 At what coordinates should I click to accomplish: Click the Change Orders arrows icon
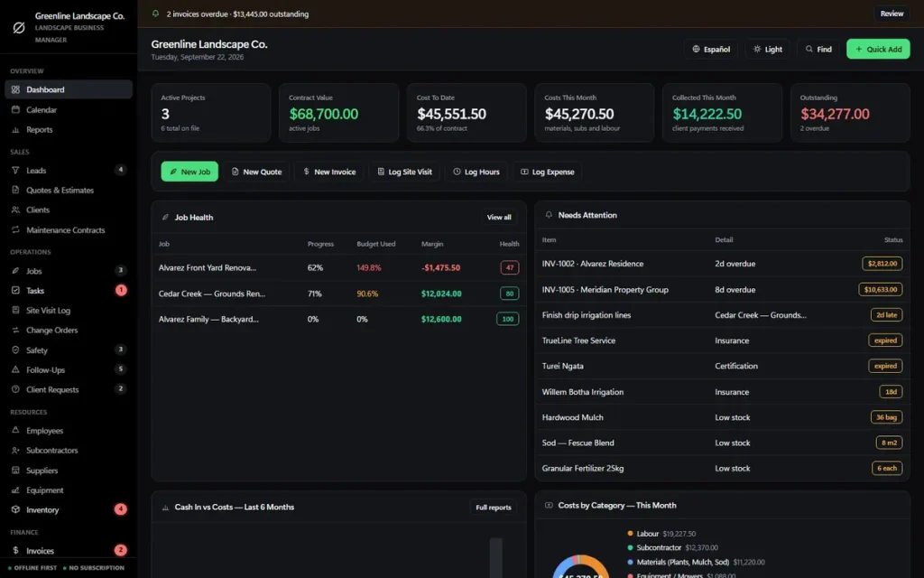click(x=16, y=331)
